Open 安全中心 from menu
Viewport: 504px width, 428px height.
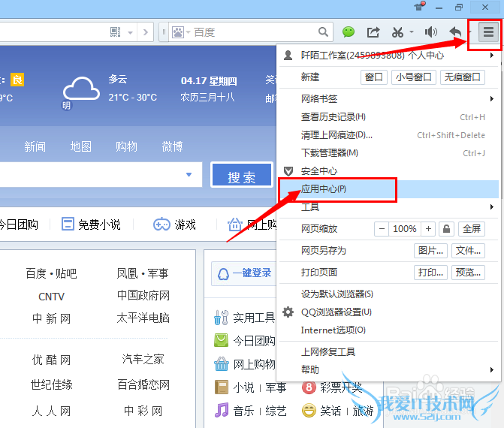pos(388,171)
